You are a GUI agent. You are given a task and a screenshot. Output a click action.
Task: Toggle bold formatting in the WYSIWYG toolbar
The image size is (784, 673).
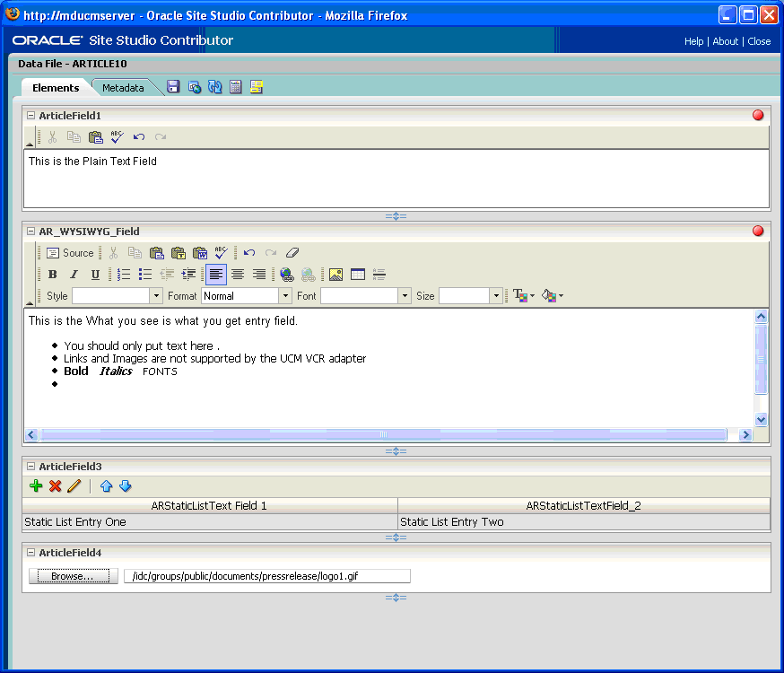52,274
